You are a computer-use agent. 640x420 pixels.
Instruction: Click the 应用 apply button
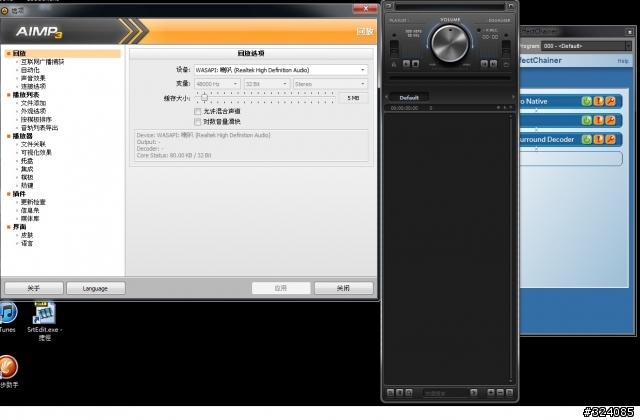(x=281, y=288)
